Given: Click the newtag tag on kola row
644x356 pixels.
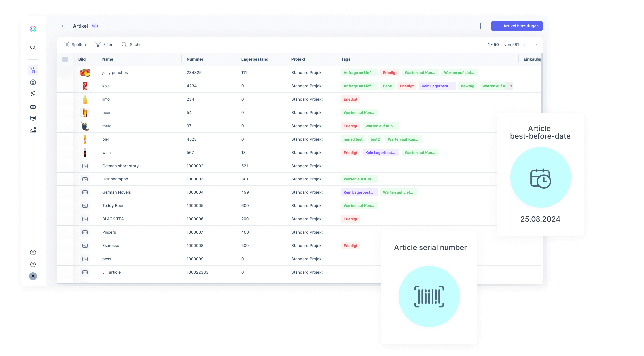Looking at the screenshot, I should pos(468,86).
